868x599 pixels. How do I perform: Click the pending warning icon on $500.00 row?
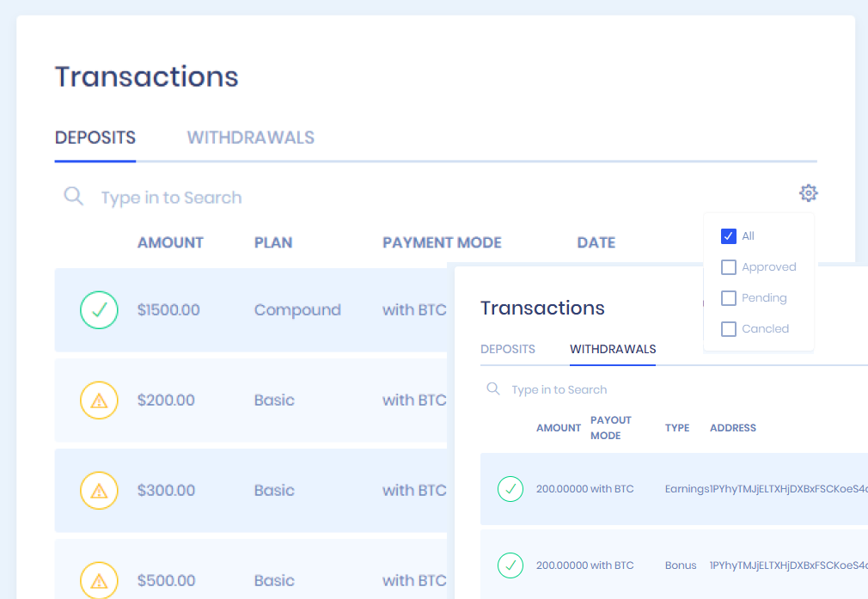[99, 580]
